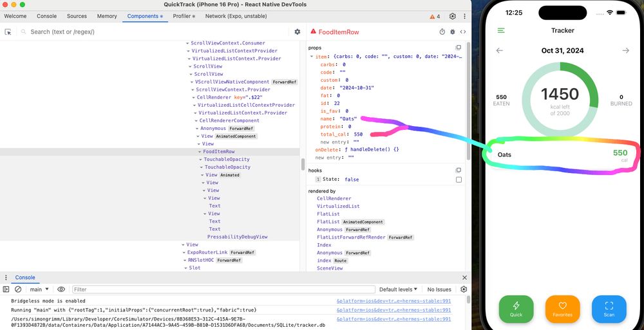
Task: Open DevTools settings gear in tab bar
Action: click(453, 17)
